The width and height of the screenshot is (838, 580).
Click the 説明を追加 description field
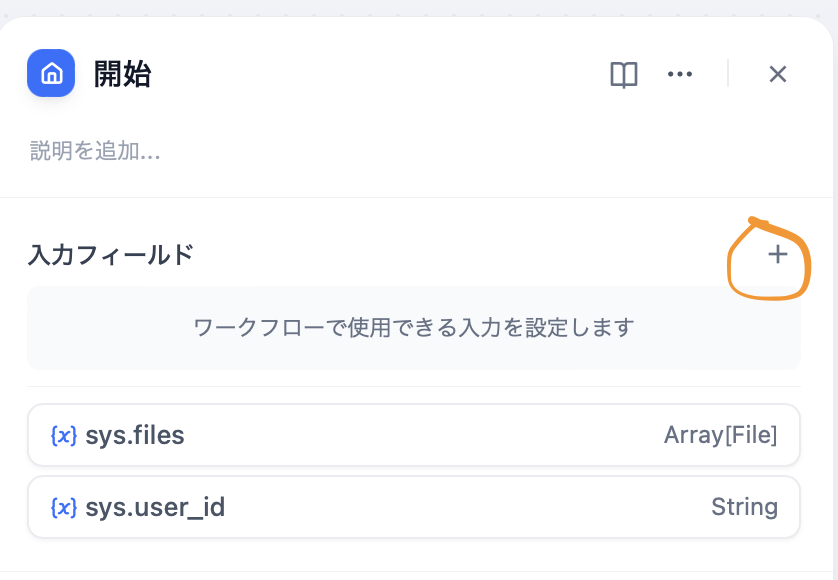pos(95,152)
